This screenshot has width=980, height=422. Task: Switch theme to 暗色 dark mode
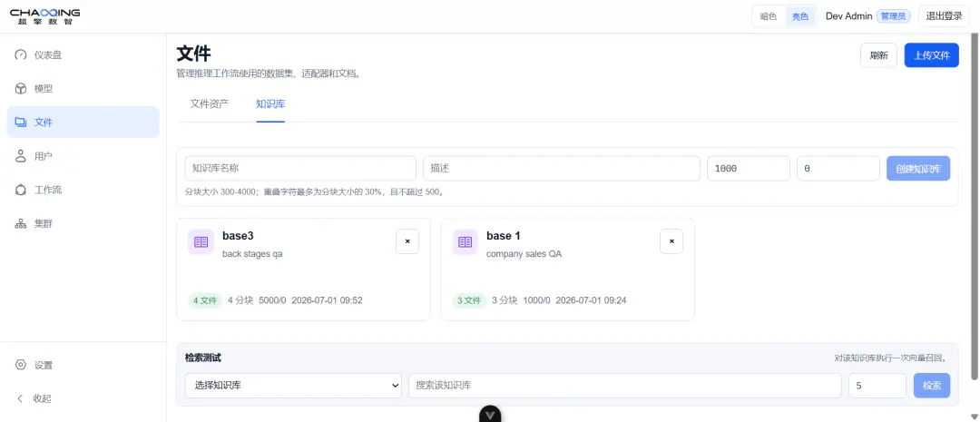(769, 16)
